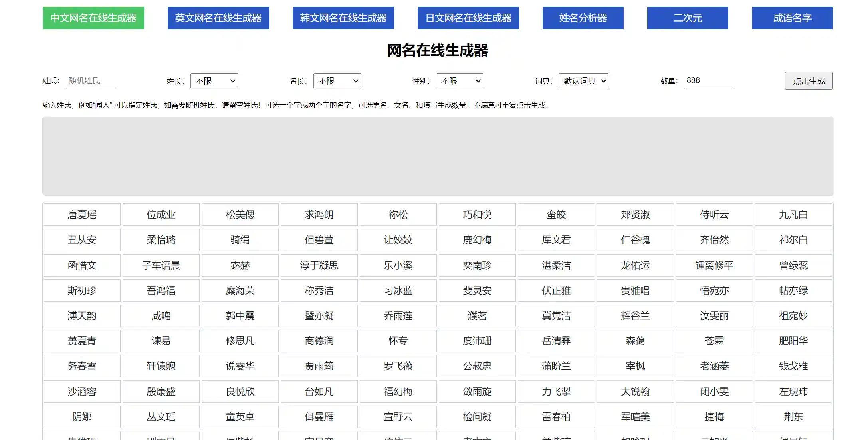This screenshot has width=868, height=440.
Task: Switch to 英文网名在线生成器 tab
Action: tap(218, 18)
